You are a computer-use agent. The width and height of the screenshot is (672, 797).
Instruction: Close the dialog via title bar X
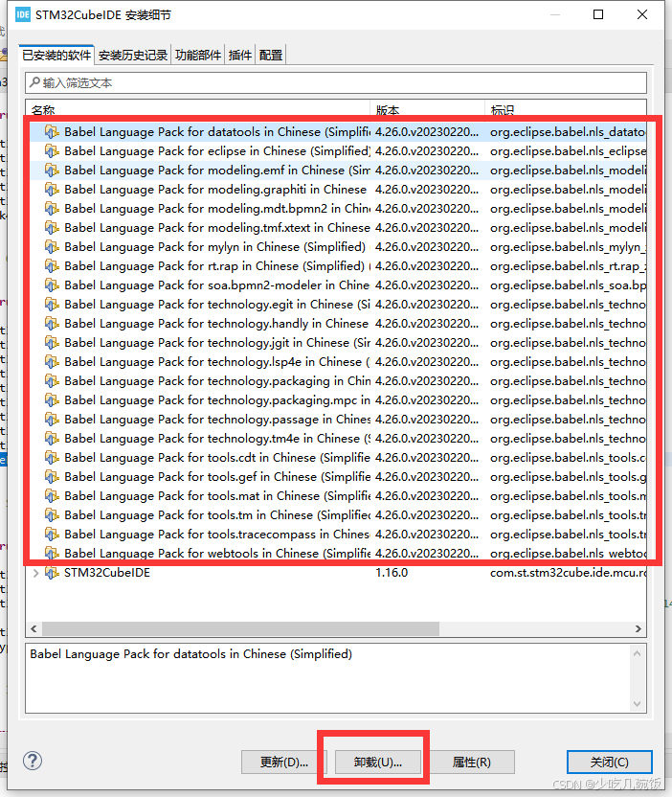642,14
